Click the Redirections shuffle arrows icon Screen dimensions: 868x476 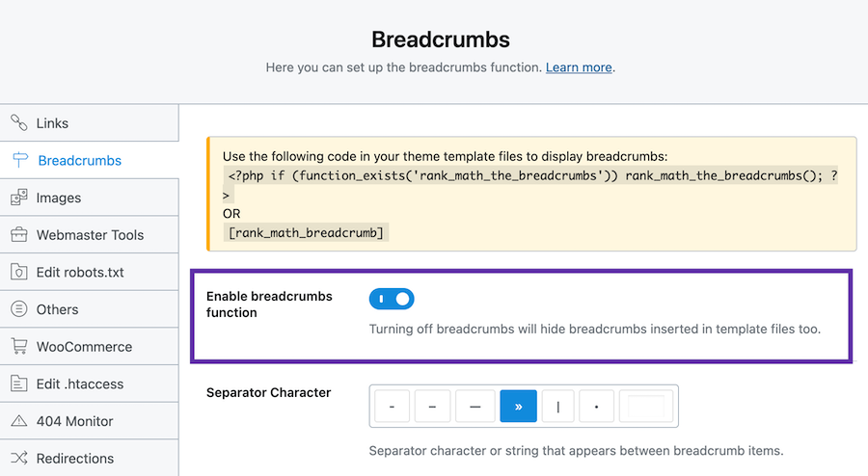18,459
